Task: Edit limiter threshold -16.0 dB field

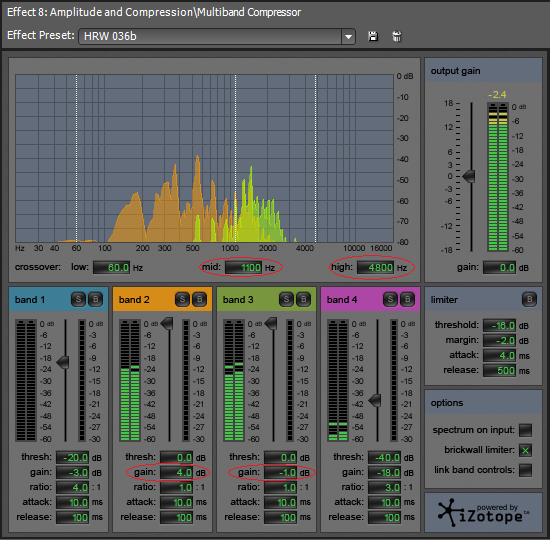Action: pyautogui.click(x=499, y=325)
